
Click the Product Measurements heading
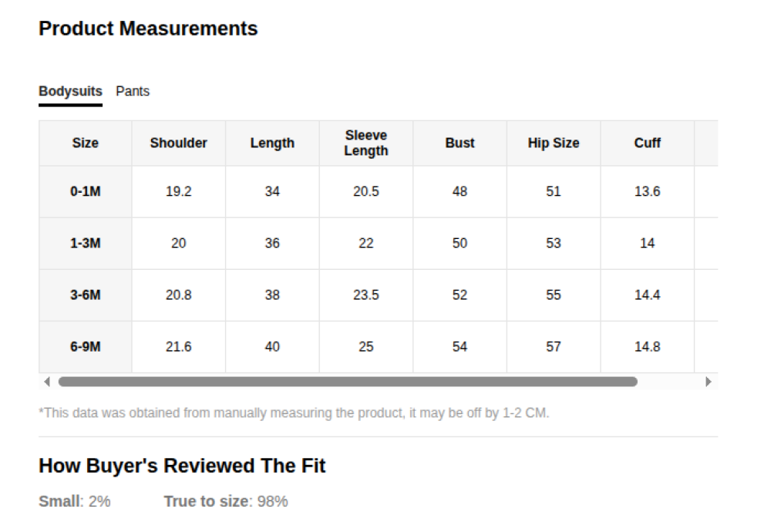pos(148,29)
